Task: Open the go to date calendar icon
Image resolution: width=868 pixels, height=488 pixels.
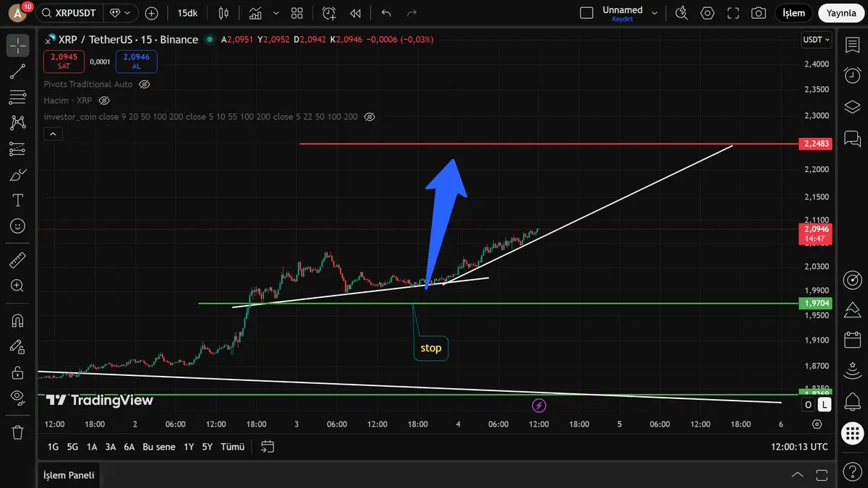Action: [x=267, y=447]
